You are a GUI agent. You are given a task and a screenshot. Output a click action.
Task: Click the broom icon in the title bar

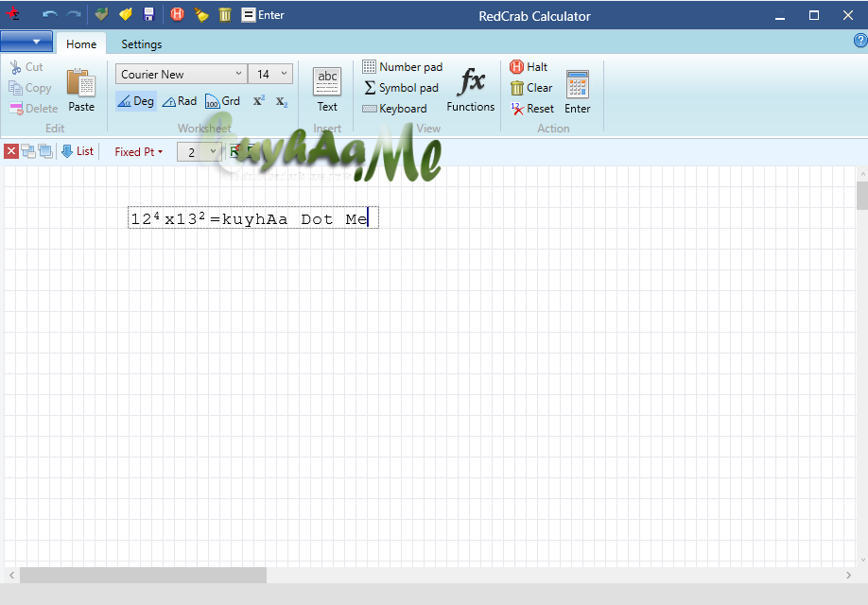coord(201,14)
